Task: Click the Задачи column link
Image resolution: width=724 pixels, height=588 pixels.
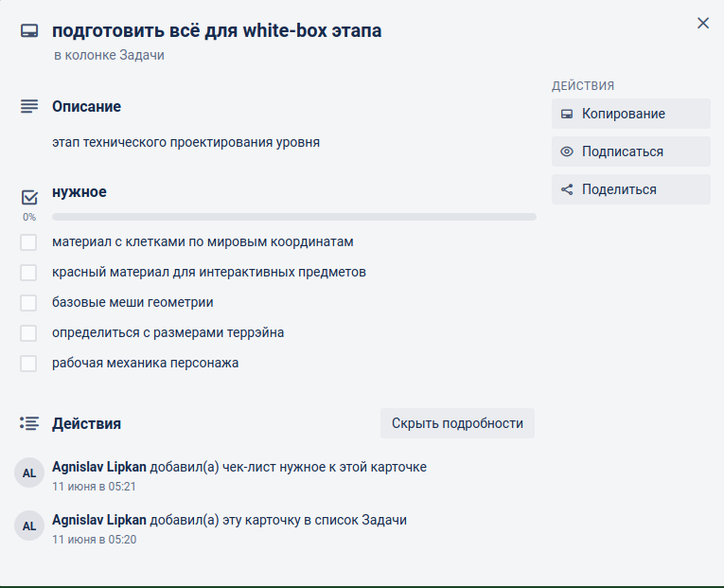Action: (142, 55)
